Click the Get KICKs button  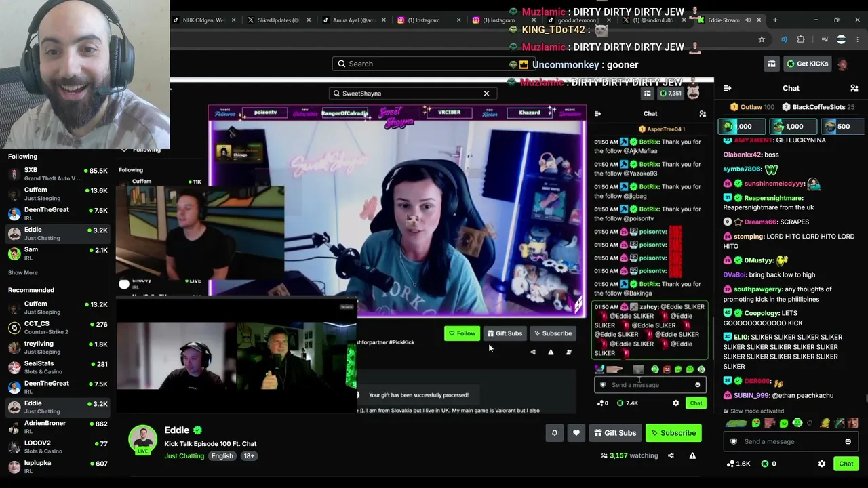pyautogui.click(x=807, y=64)
